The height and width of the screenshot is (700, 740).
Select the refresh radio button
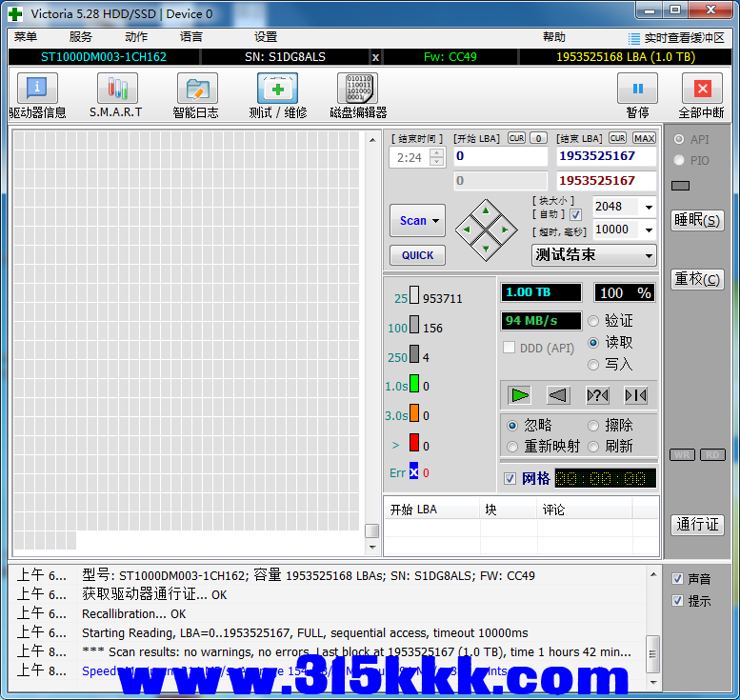(x=593, y=446)
